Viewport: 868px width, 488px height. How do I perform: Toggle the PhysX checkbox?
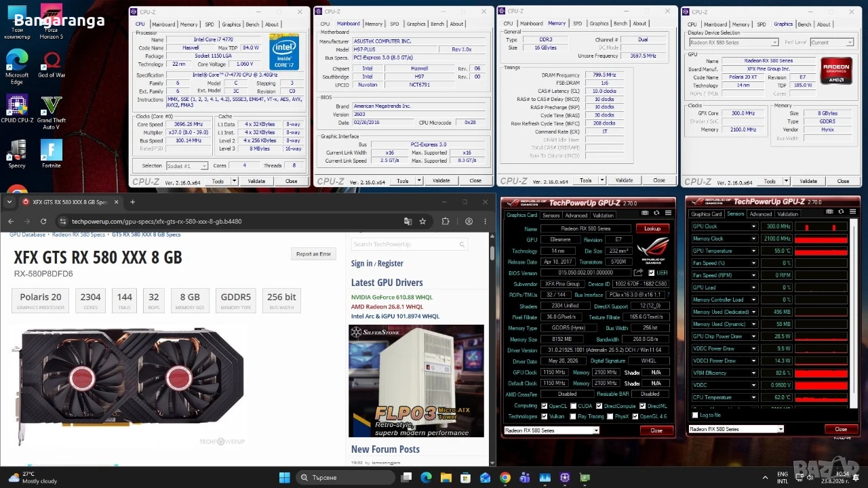pyautogui.click(x=610, y=416)
